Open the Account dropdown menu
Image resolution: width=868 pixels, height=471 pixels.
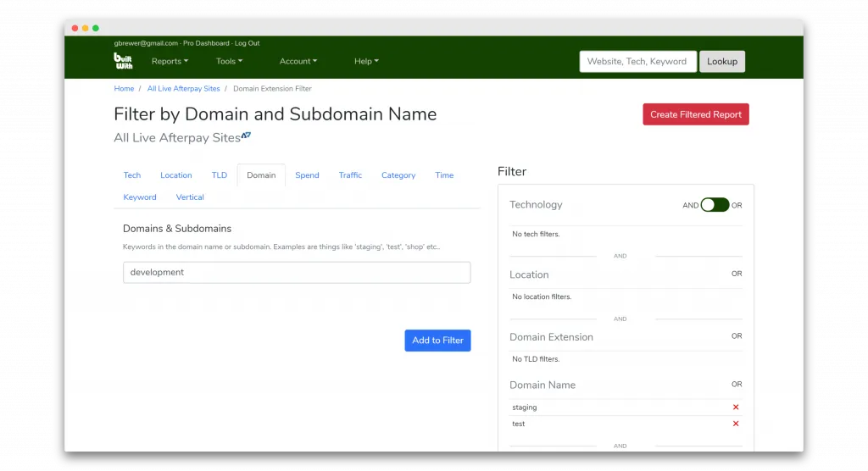tap(298, 61)
